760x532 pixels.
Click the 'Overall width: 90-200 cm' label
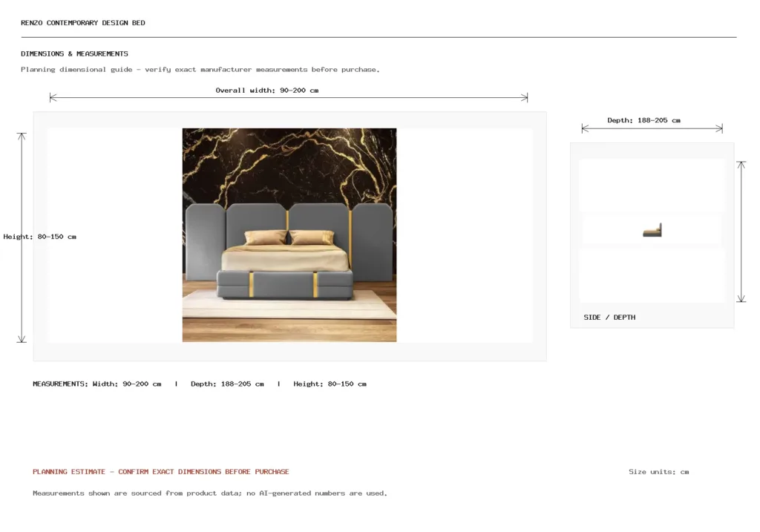(x=267, y=90)
